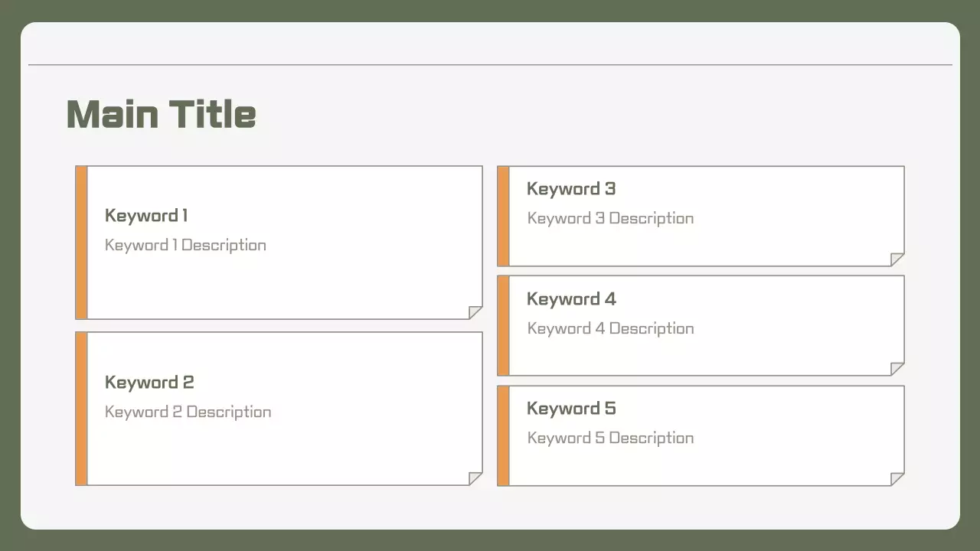
Task: Select the folded corner of Keyword 5 card
Action: pyautogui.click(x=897, y=479)
